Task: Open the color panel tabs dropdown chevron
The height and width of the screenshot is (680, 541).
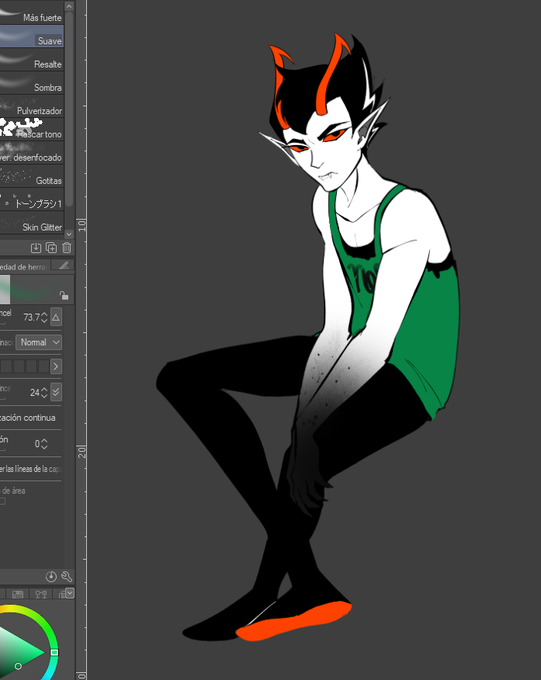Action: 70,592
